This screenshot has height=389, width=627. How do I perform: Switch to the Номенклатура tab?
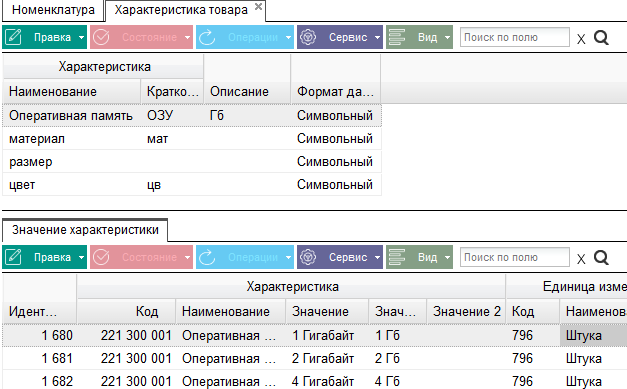click(x=53, y=10)
